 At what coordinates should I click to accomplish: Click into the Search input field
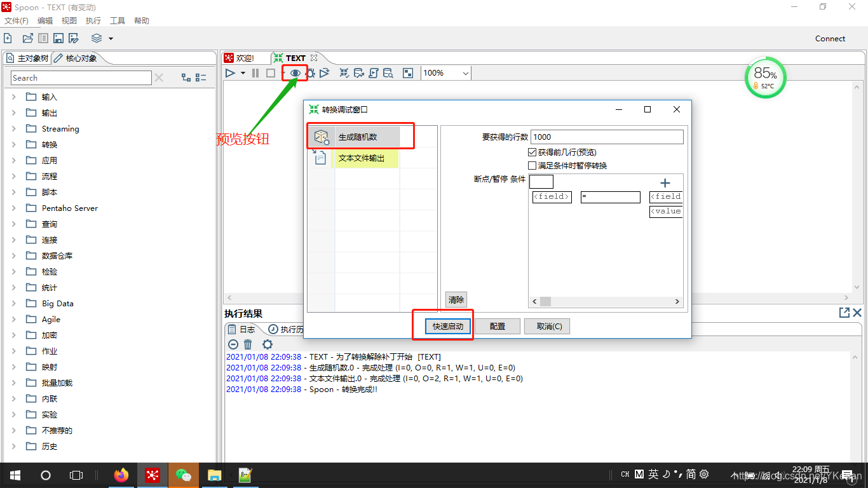point(81,78)
